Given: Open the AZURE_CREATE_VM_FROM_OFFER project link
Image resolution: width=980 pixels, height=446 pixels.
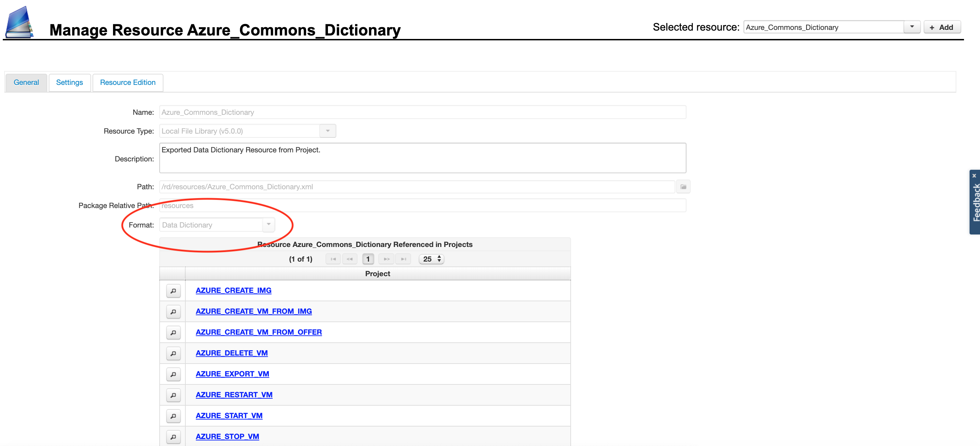Looking at the screenshot, I should [x=259, y=332].
